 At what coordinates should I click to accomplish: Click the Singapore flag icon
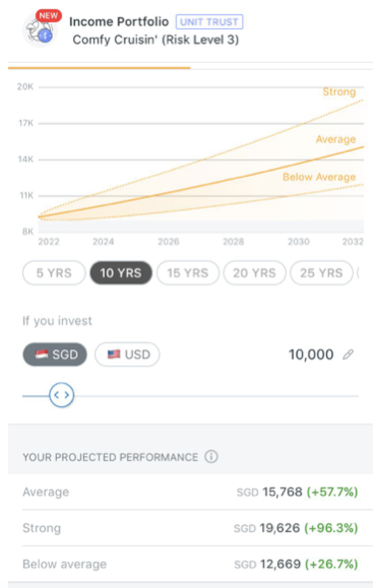42,354
